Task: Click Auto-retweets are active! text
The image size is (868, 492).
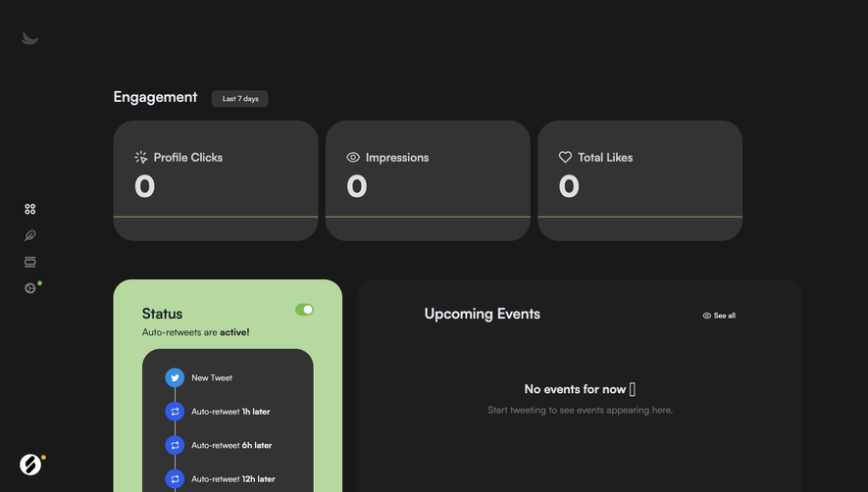Action: pyautogui.click(x=195, y=332)
